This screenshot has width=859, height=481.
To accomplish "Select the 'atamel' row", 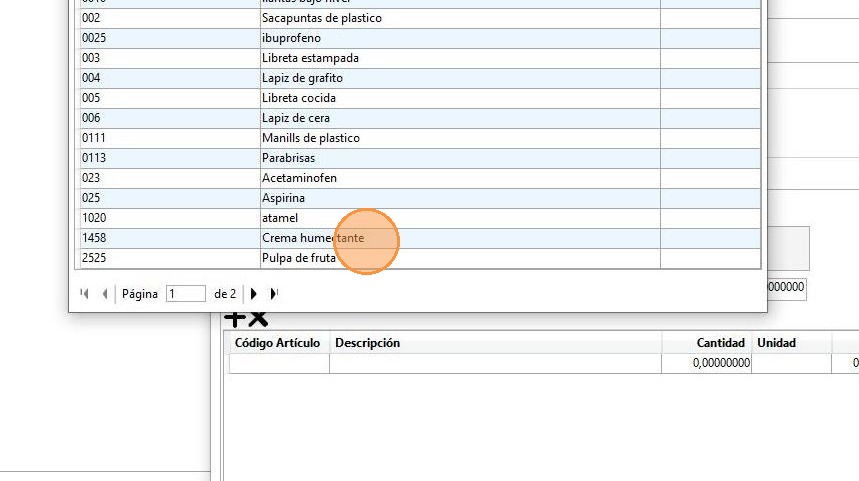I will [420, 218].
